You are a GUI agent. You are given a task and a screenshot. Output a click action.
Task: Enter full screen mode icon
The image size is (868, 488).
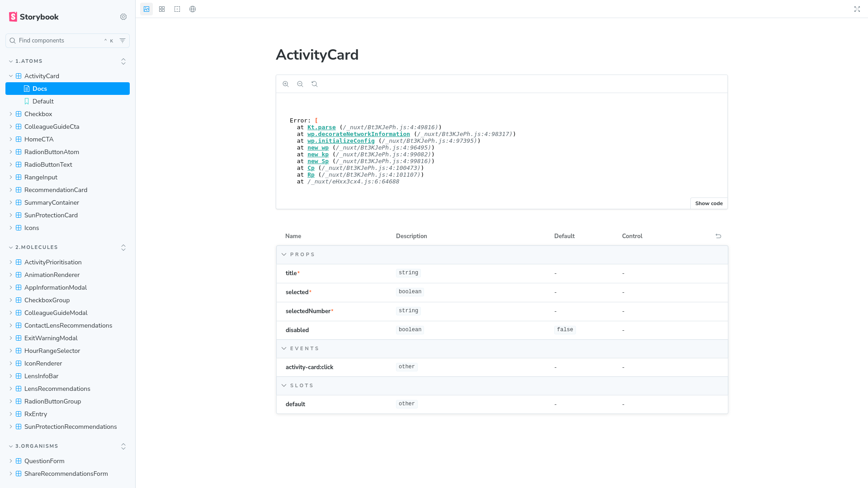(x=857, y=9)
